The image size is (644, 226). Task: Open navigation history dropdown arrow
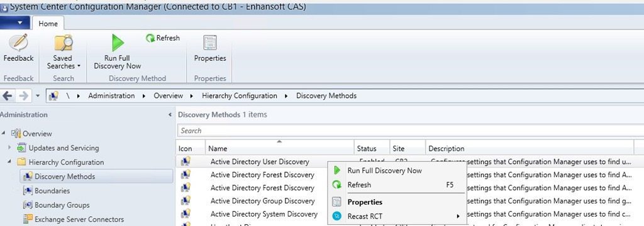pos(38,96)
